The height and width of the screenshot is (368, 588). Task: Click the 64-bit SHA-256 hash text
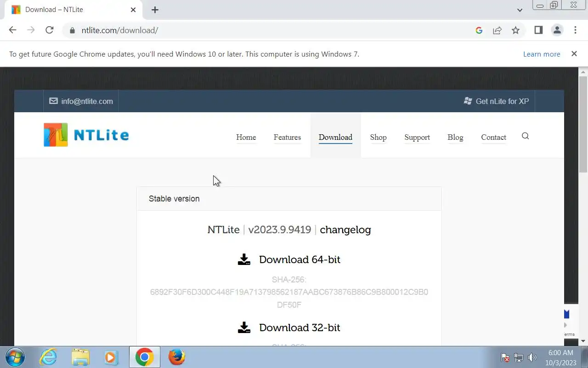[x=289, y=299]
